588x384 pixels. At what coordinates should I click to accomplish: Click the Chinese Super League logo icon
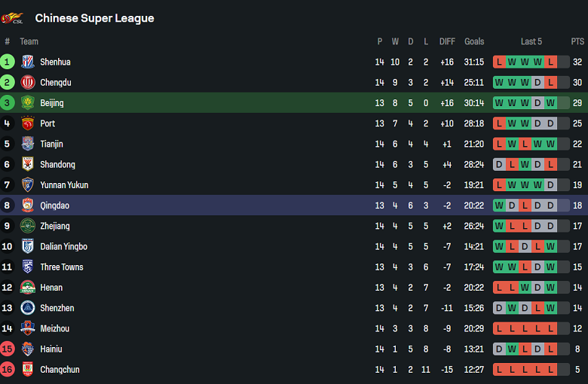(x=12, y=18)
